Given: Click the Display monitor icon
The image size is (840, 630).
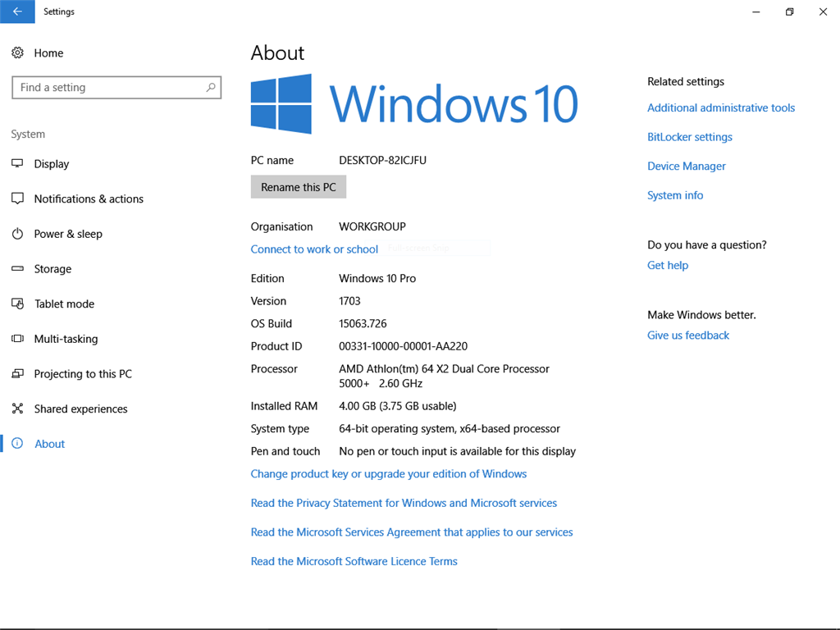Looking at the screenshot, I should (x=18, y=163).
